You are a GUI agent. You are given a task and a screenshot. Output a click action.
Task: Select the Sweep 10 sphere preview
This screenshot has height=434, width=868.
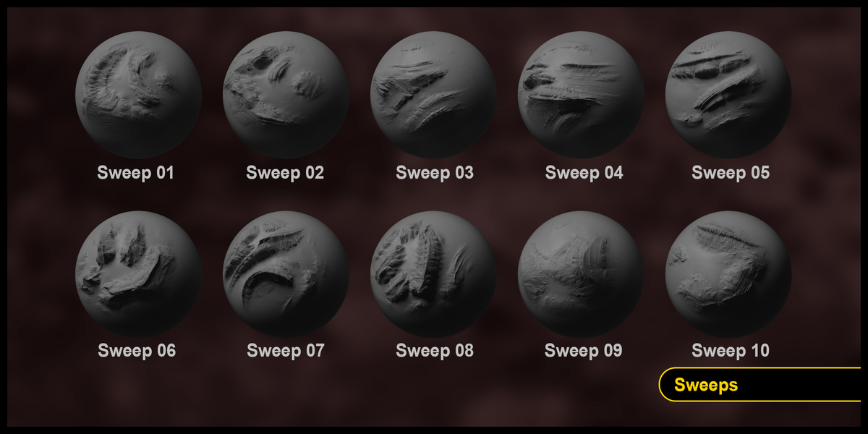pyautogui.click(x=728, y=274)
